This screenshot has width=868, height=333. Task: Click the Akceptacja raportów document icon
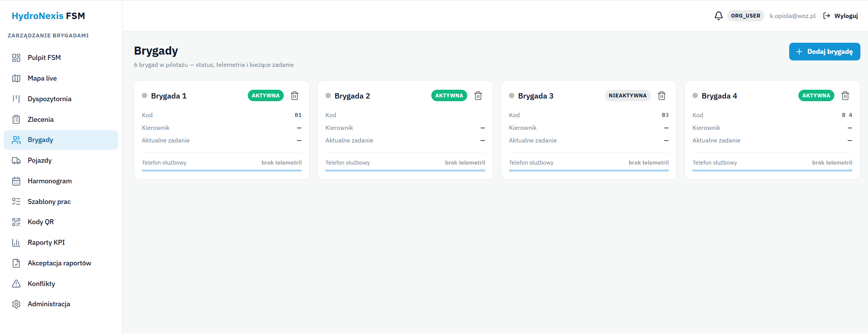(x=16, y=263)
